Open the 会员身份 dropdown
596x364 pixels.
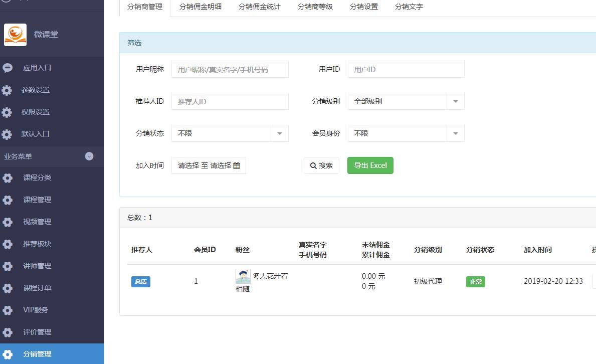pos(406,133)
